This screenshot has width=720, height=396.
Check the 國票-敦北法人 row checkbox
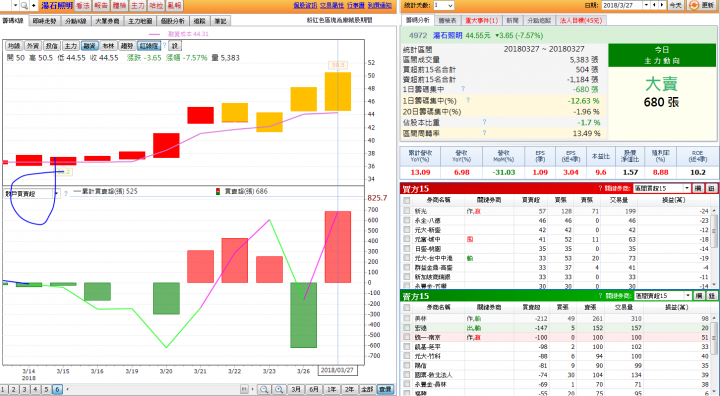click(x=406, y=375)
